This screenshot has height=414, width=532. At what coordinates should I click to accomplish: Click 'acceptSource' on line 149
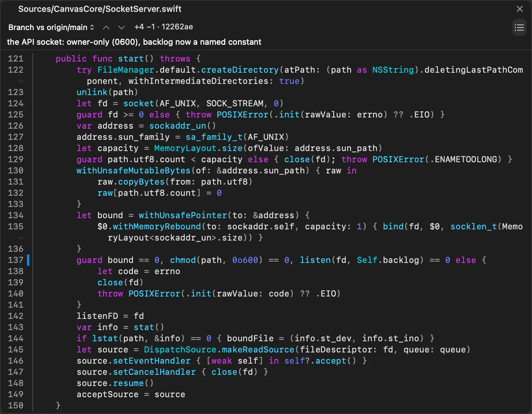[108, 394]
